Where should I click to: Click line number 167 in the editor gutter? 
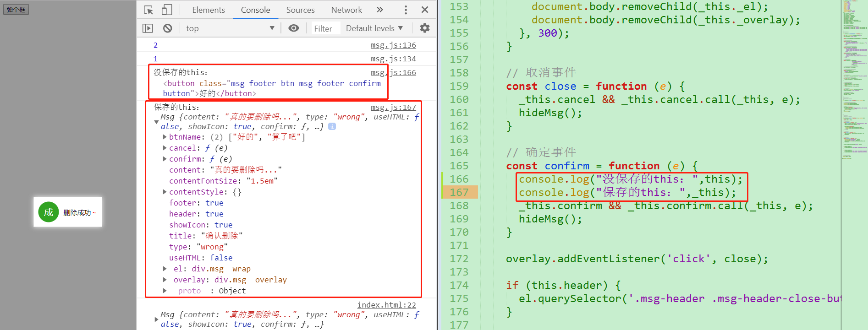(459, 192)
